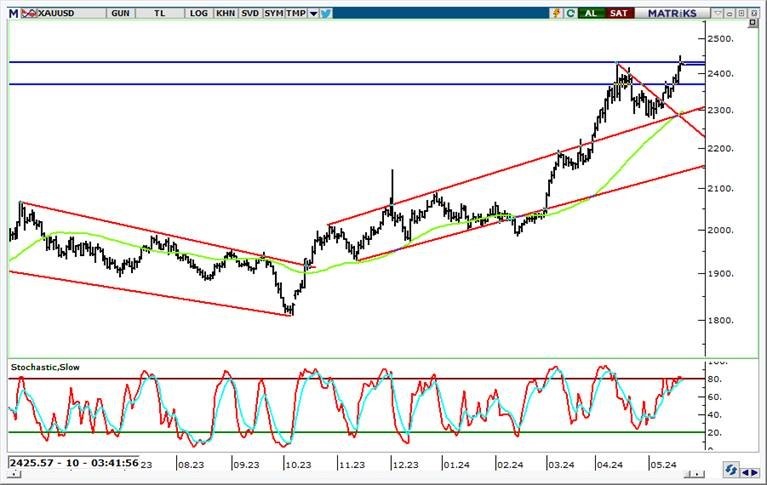Toggle the LOG logarithmic scale
767x485 pixels.
(x=198, y=13)
